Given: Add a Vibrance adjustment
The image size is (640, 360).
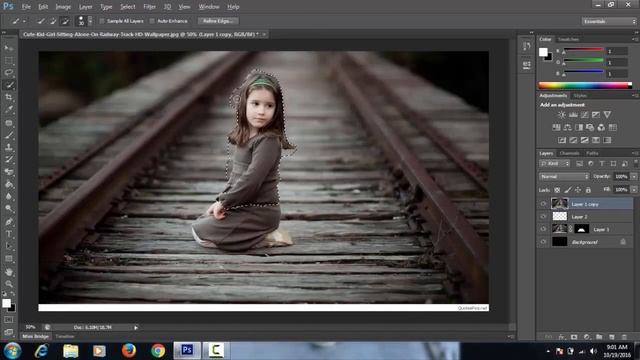Looking at the screenshot, I should [x=607, y=115].
